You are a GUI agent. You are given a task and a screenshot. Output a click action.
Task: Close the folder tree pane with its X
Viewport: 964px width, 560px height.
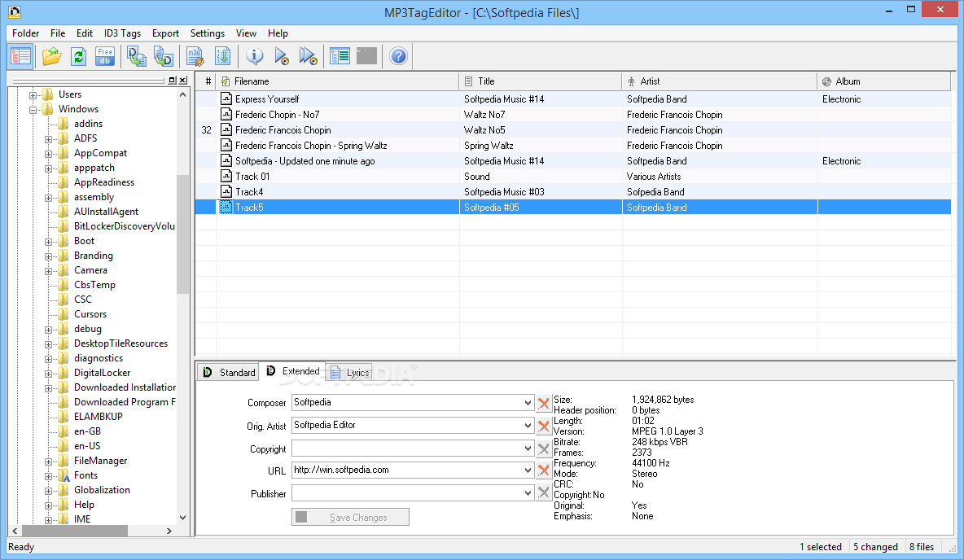pyautogui.click(x=182, y=81)
